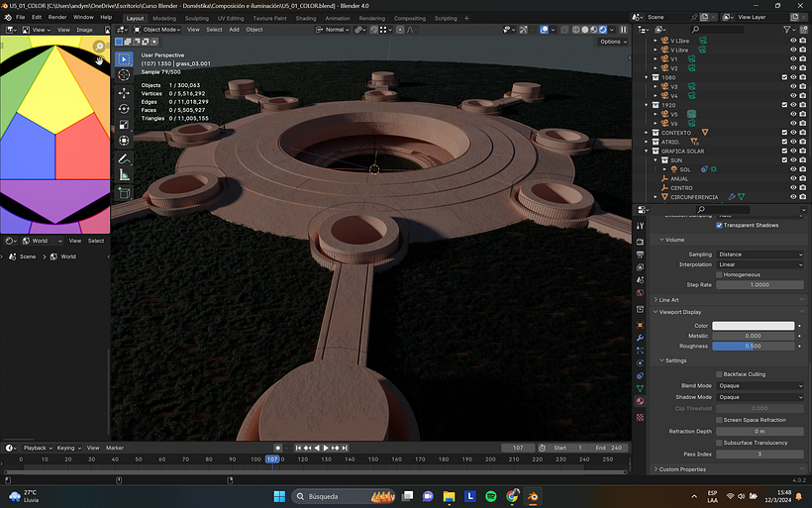
Task: Open the Object properties tab
Action: point(640,325)
